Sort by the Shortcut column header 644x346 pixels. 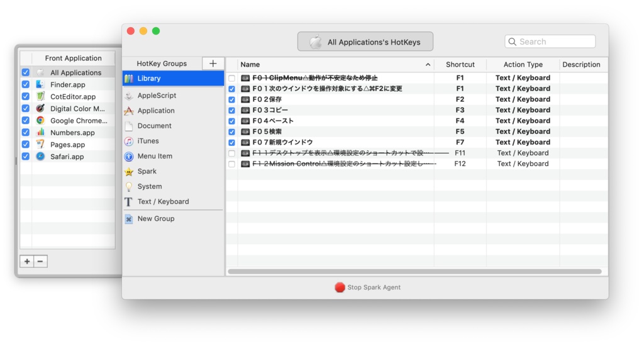pos(460,65)
